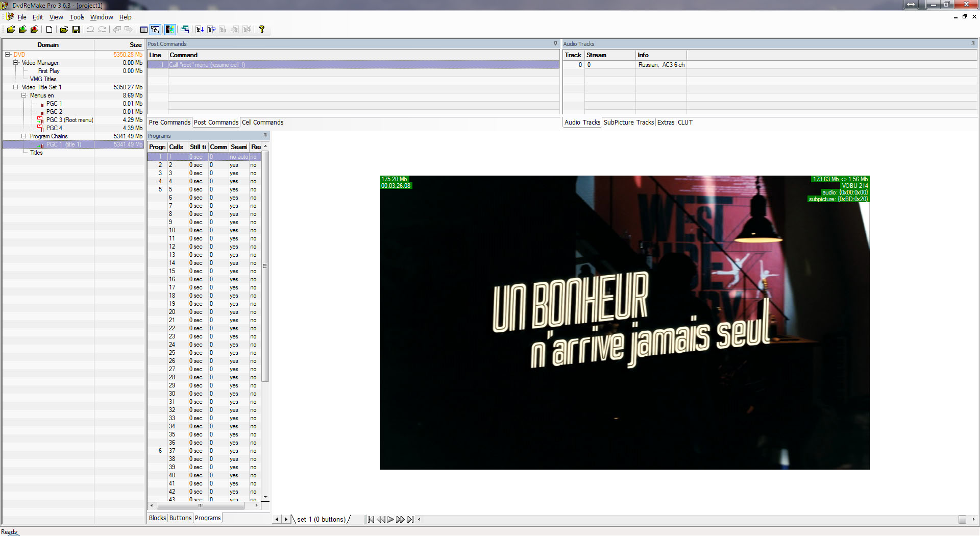Image resolution: width=980 pixels, height=536 pixels.
Task: Switch to the SubPicture Tracks tab
Action: [628, 123]
